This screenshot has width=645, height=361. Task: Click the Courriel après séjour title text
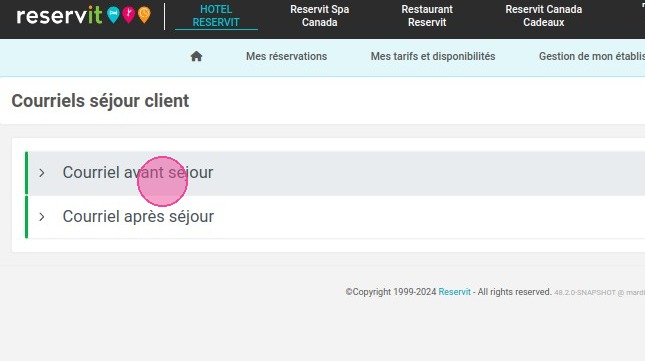click(x=138, y=216)
